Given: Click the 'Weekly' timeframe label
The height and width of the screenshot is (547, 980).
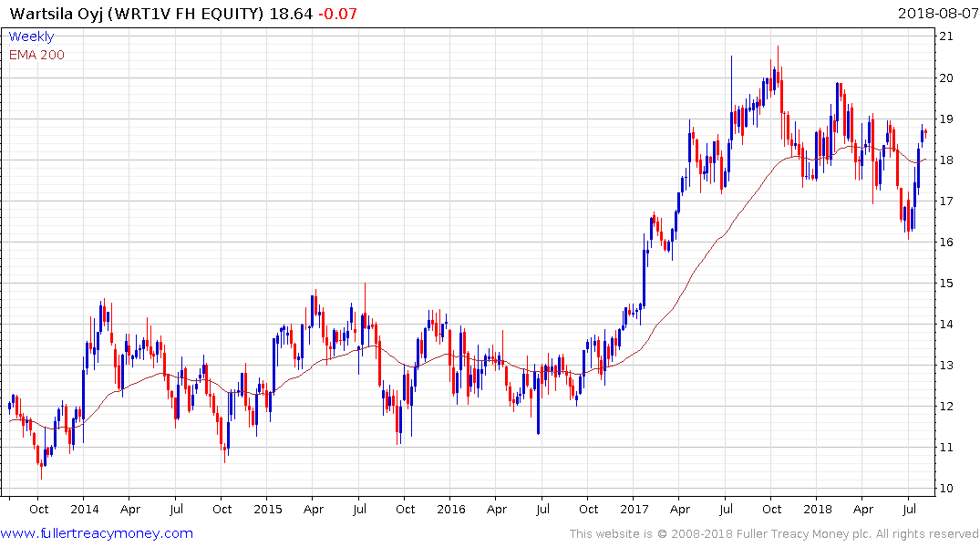Looking at the screenshot, I should click(31, 36).
